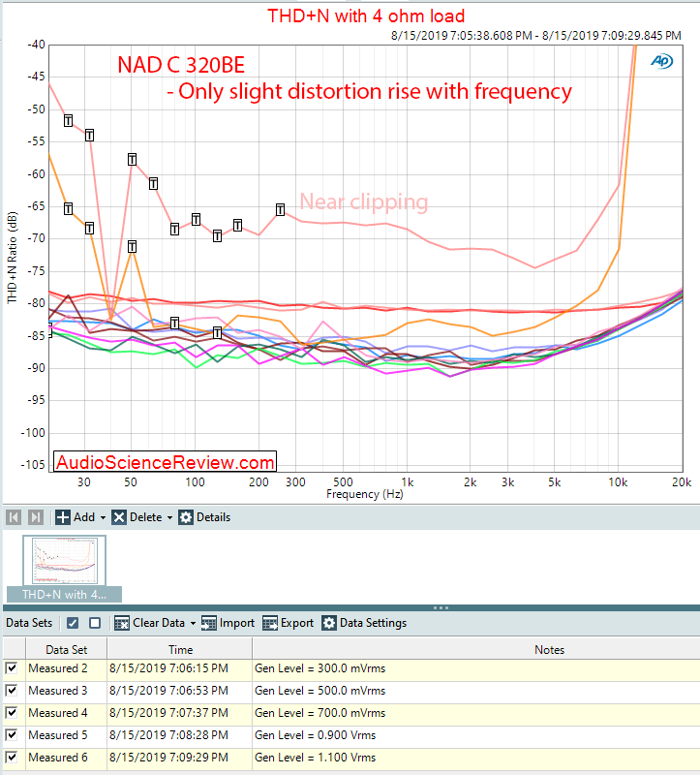The image size is (700, 775).
Task: Click the Notes column header
Action: (549, 649)
